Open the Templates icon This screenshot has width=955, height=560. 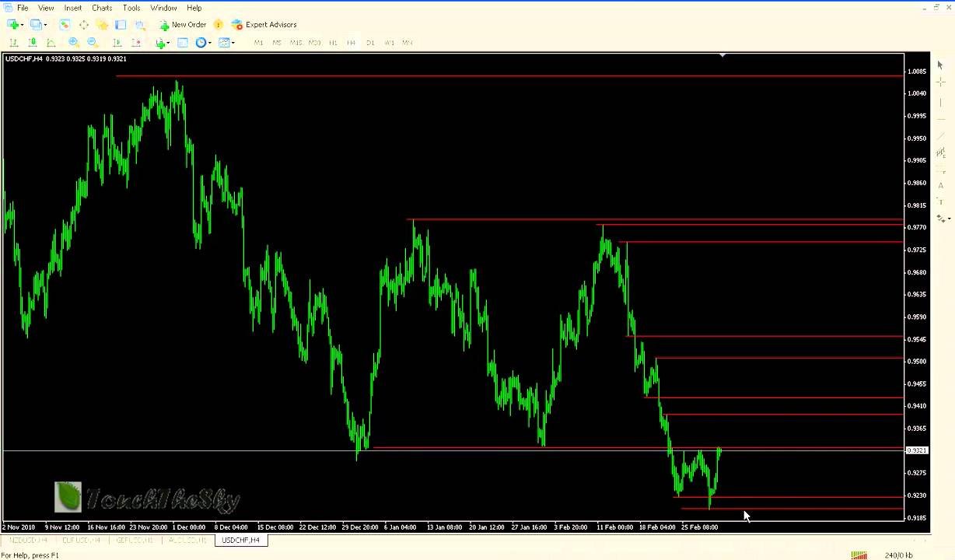coord(224,43)
